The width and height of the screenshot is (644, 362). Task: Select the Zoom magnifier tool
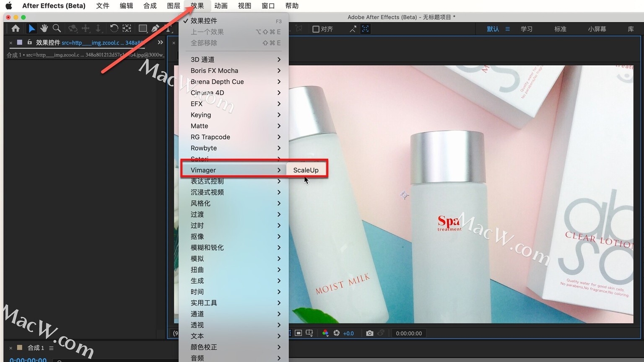57,28
